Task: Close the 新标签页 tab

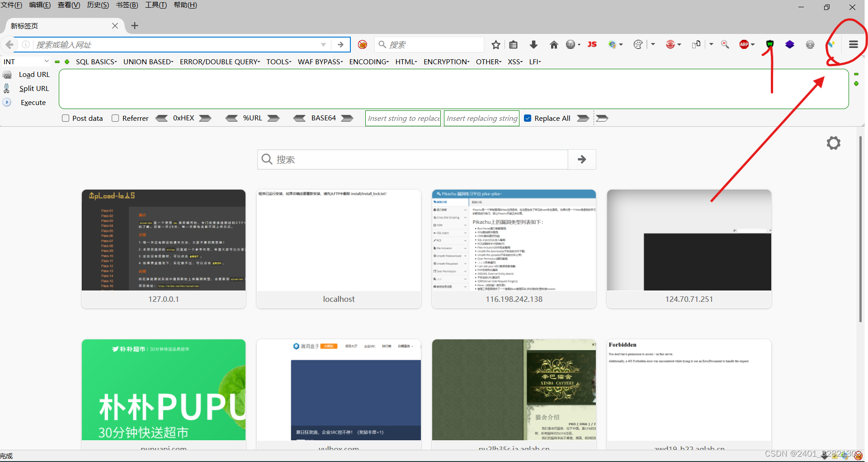Action: pos(115,26)
